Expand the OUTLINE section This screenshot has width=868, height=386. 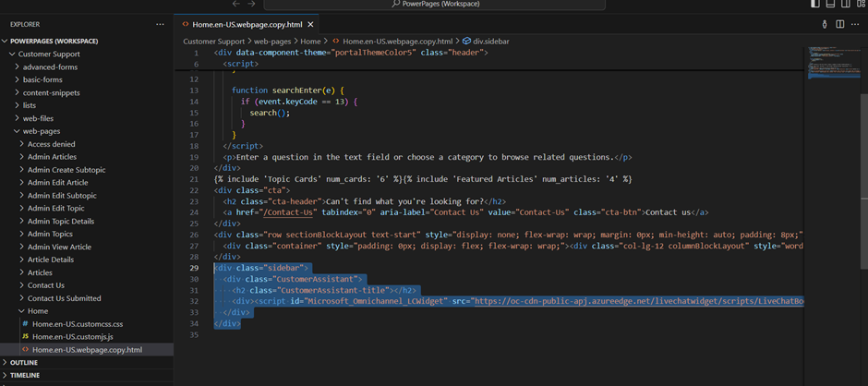(24, 363)
